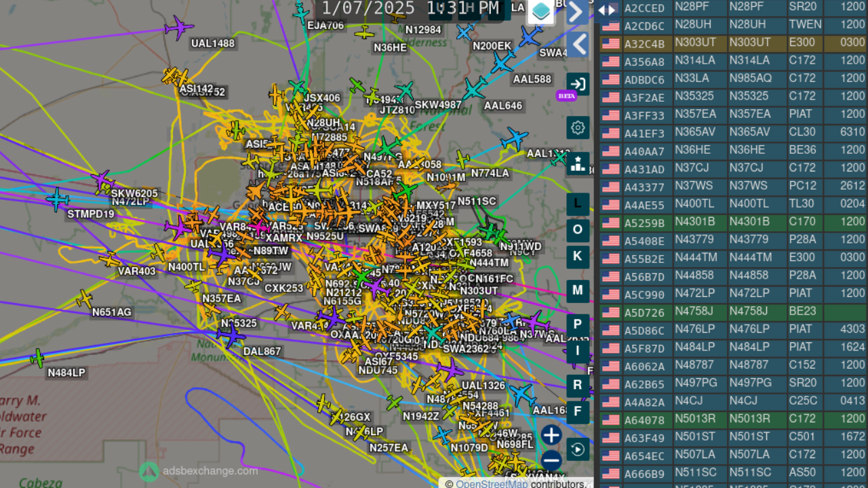Select the green N484LP aircraft icon
868x488 pixels.
click(x=38, y=358)
